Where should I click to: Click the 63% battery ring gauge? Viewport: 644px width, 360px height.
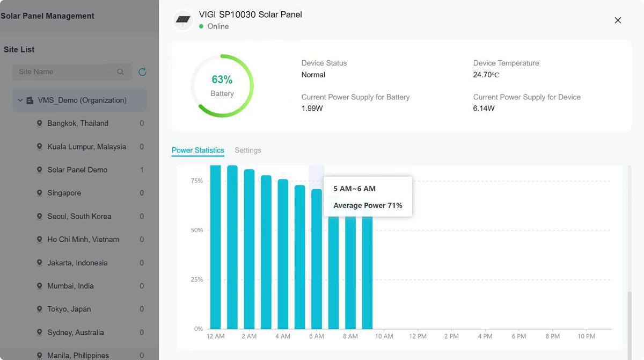pos(222,86)
